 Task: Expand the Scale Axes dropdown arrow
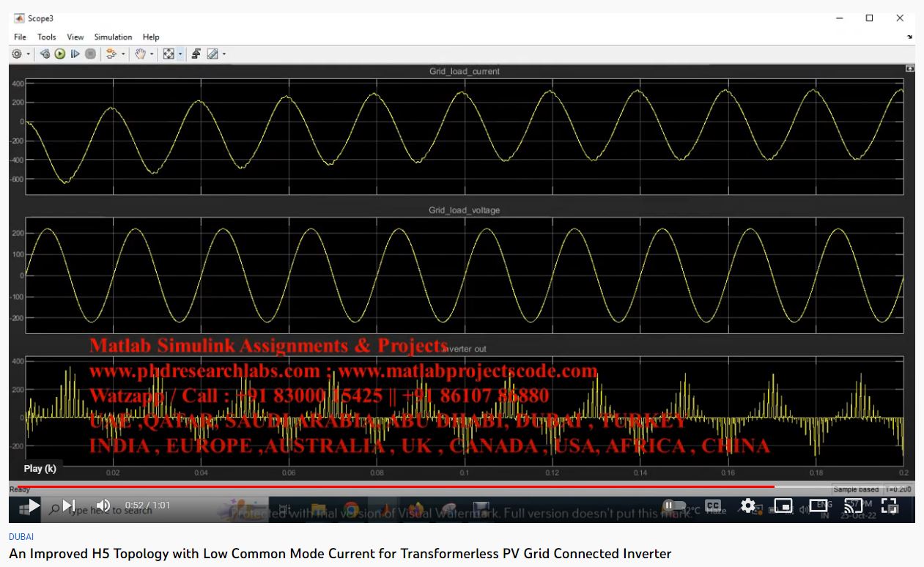[x=180, y=54]
